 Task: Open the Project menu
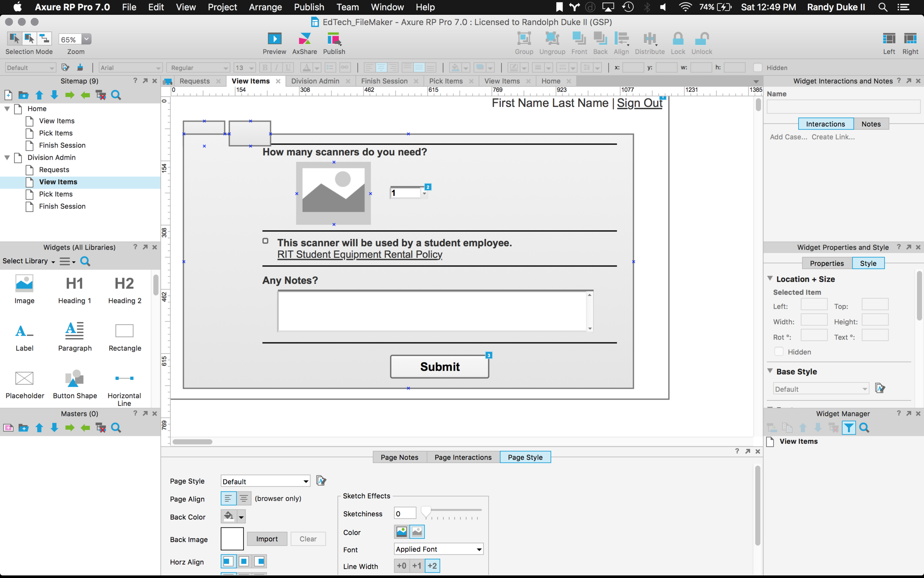pos(222,7)
